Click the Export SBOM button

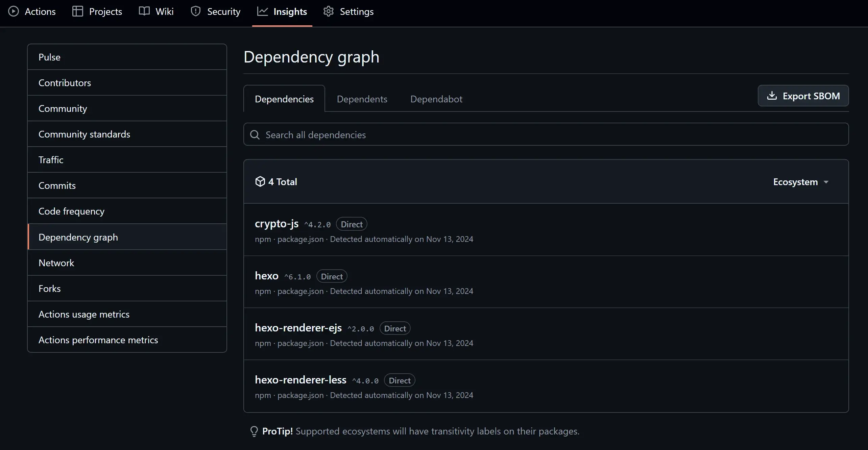pyautogui.click(x=803, y=96)
